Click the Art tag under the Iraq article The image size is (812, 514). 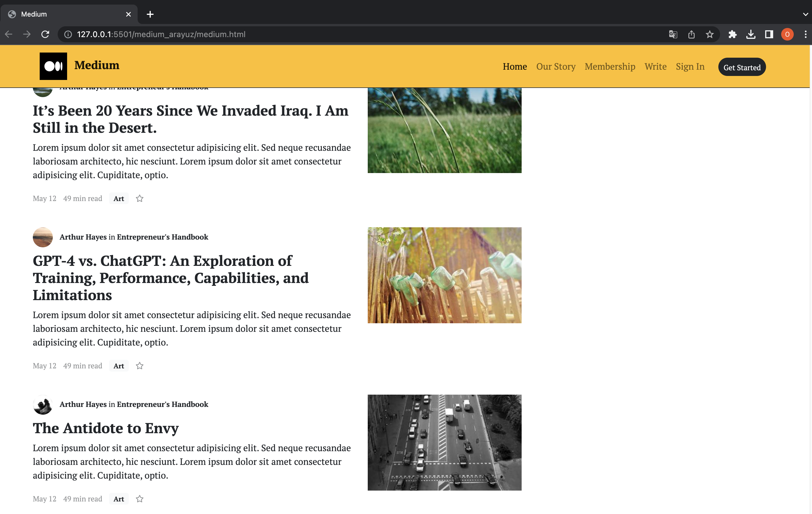pyautogui.click(x=118, y=198)
